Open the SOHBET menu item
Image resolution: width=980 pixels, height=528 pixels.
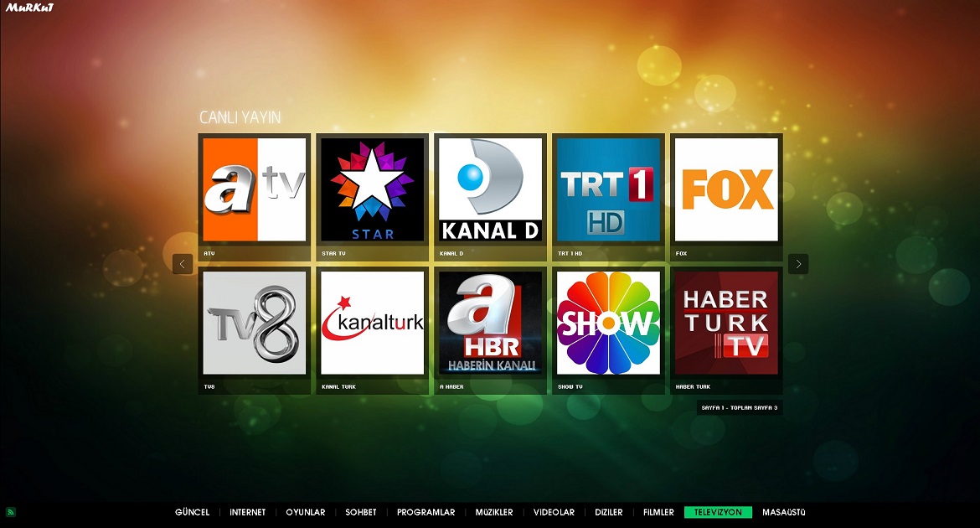(361, 512)
